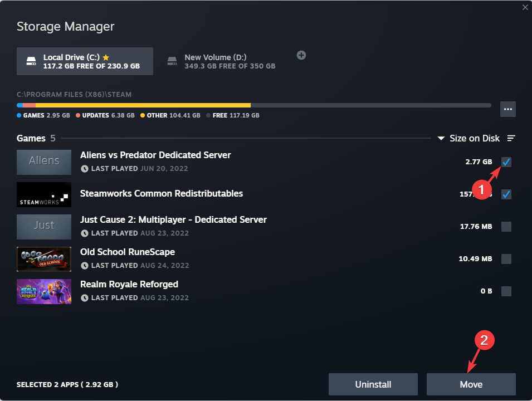The image size is (532, 401).
Task: Click the Aliens game thumbnail
Action: point(44,162)
